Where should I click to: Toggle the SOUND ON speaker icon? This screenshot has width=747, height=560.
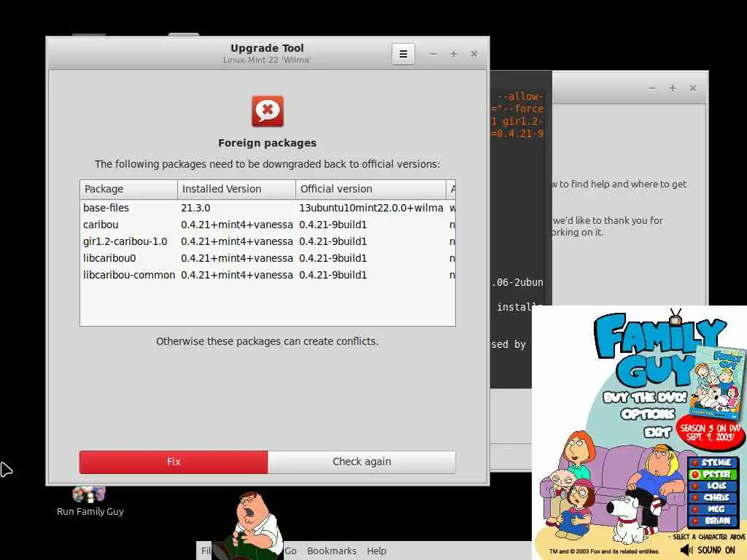[x=686, y=550]
